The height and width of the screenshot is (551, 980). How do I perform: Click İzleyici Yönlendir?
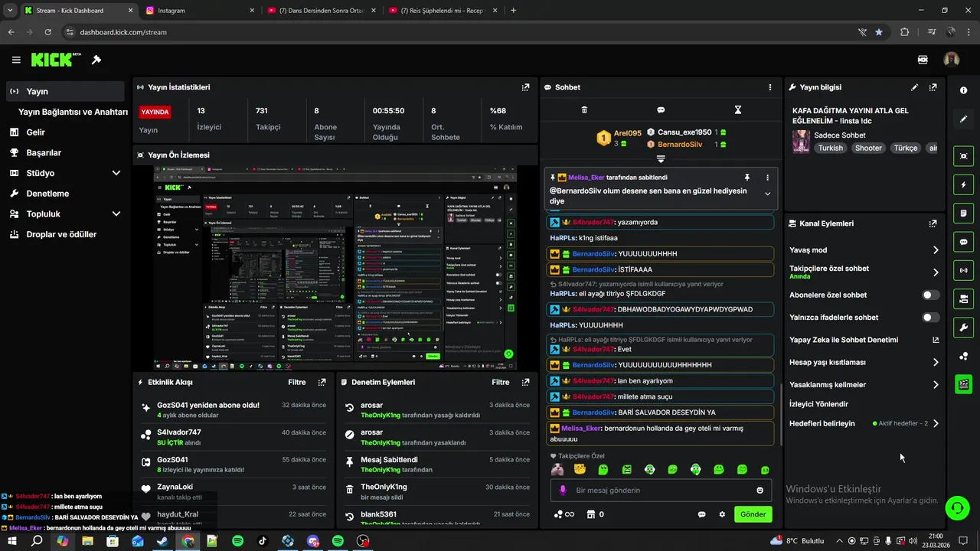[818, 404]
